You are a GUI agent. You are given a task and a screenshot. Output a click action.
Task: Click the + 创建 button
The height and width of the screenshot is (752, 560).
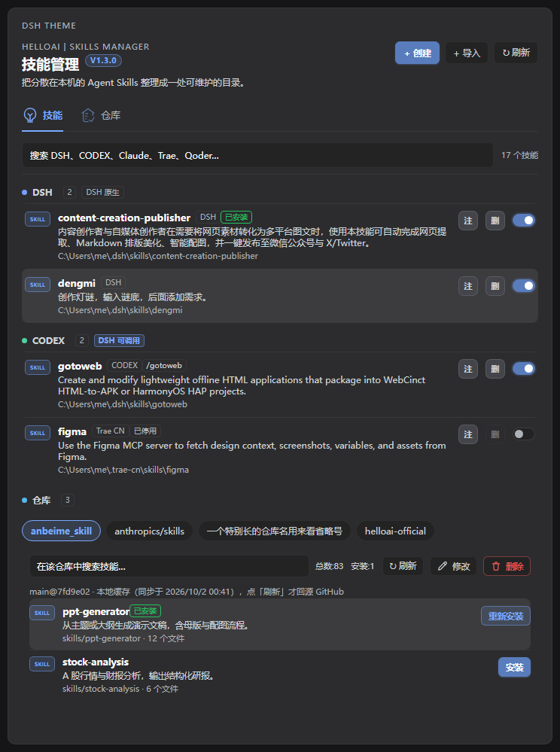tap(418, 53)
